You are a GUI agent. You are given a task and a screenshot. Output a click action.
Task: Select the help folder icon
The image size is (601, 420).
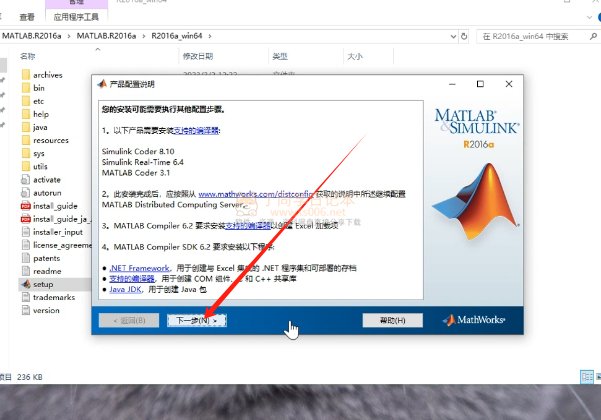tap(26, 114)
